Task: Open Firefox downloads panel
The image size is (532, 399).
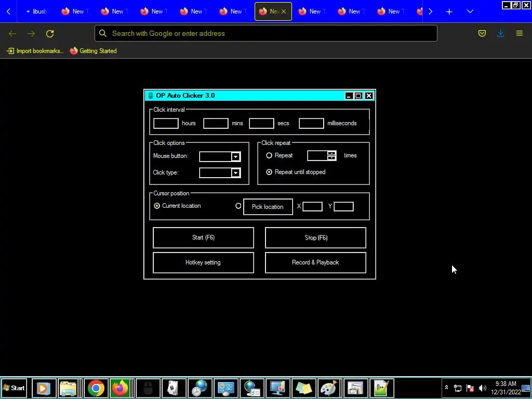Action: [500, 33]
